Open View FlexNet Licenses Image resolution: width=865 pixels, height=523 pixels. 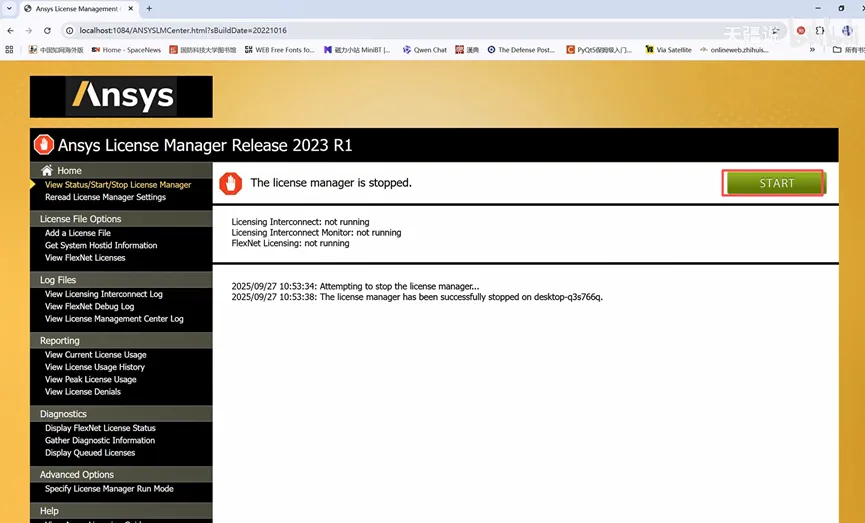85,258
